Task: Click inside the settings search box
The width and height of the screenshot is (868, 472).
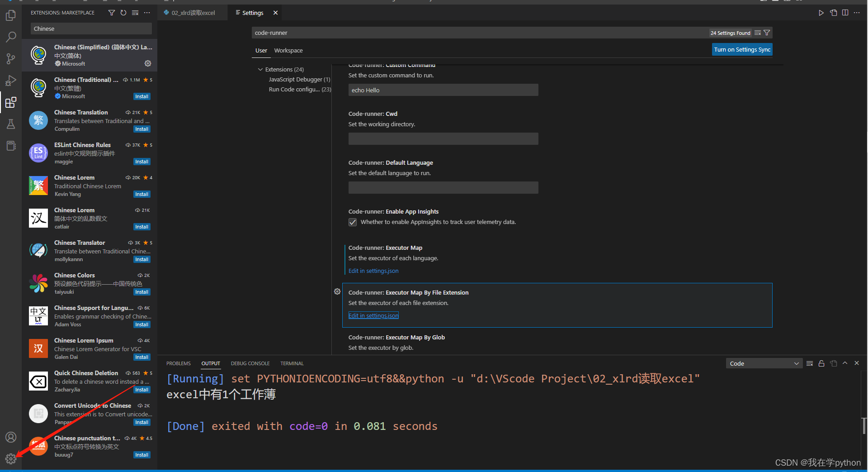Action: click(x=452, y=33)
